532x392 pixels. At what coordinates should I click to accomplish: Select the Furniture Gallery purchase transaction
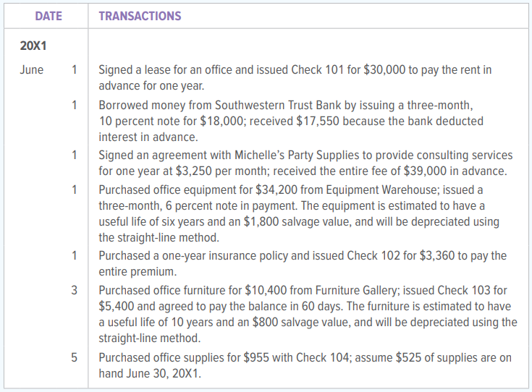point(308,314)
